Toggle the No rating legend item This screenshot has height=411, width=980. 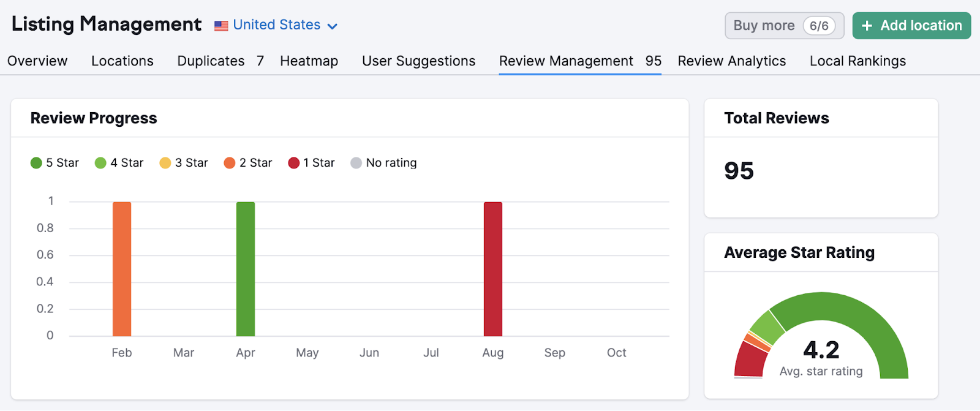(x=384, y=163)
